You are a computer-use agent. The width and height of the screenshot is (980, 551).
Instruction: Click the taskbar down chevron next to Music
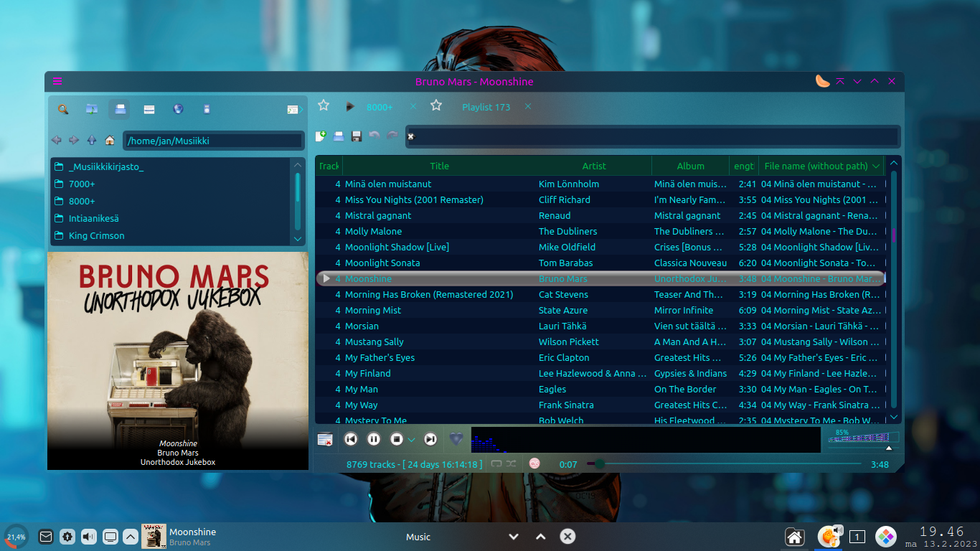pyautogui.click(x=514, y=537)
